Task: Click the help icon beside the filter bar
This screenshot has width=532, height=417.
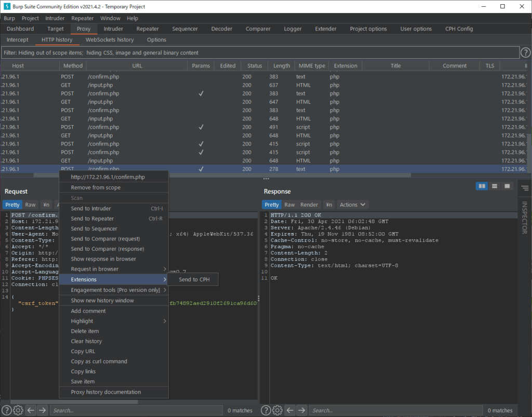Action: 525,52
